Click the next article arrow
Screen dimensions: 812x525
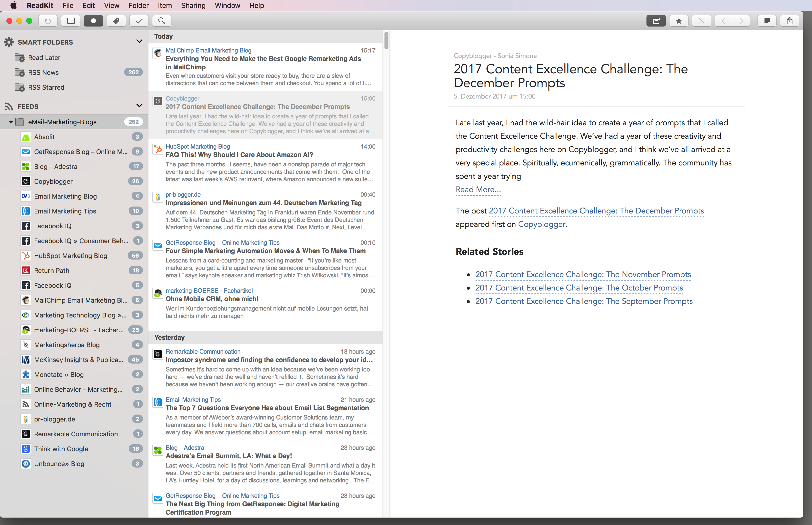tap(741, 21)
